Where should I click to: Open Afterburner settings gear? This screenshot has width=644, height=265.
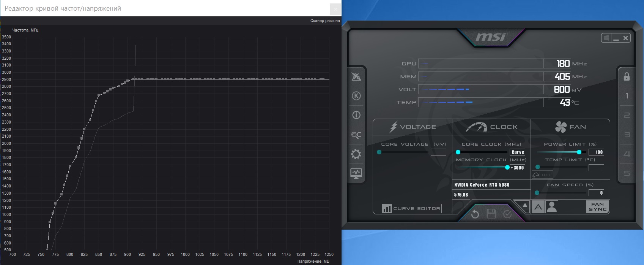pos(356,154)
